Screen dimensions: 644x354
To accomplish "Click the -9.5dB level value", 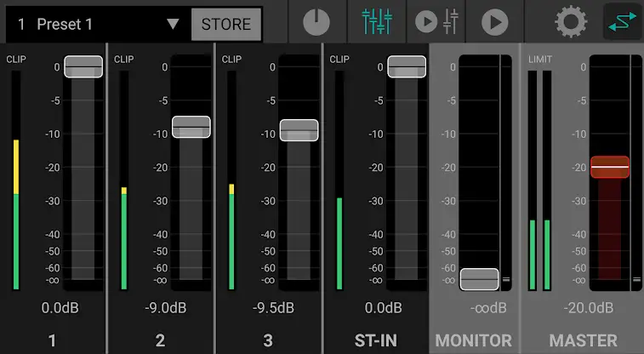I will [x=273, y=307].
